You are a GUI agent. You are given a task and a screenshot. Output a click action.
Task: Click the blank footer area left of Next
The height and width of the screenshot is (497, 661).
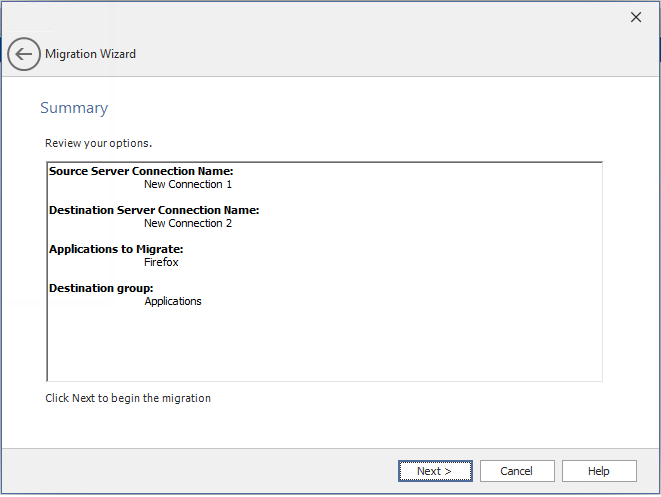point(200,471)
